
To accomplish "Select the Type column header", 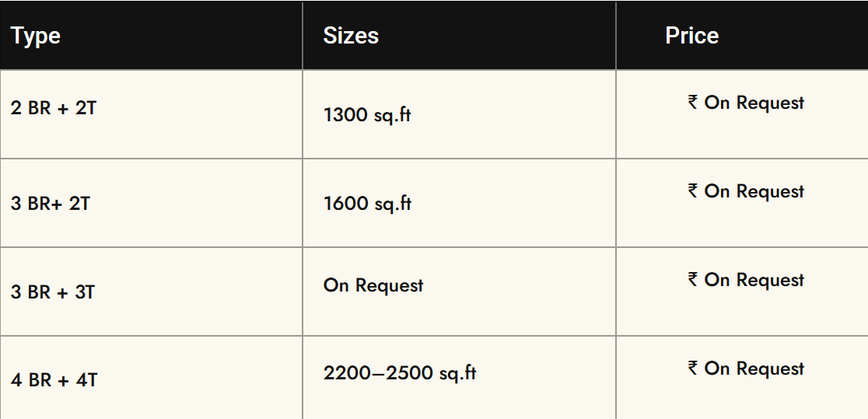I will [x=36, y=36].
